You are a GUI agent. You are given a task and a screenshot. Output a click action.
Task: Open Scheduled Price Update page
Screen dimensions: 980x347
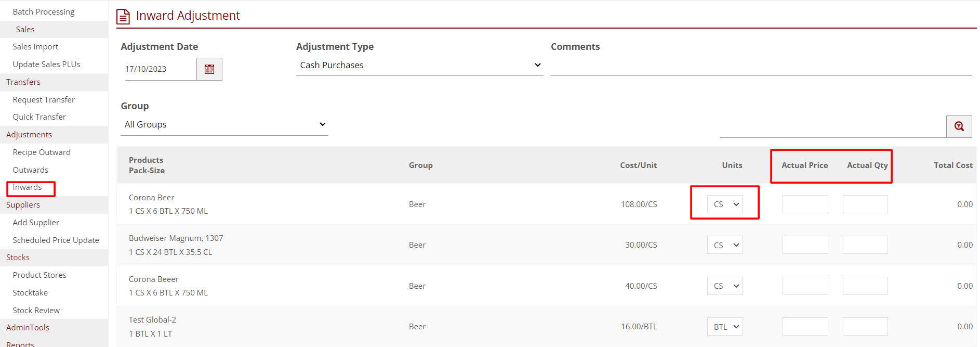point(56,240)
